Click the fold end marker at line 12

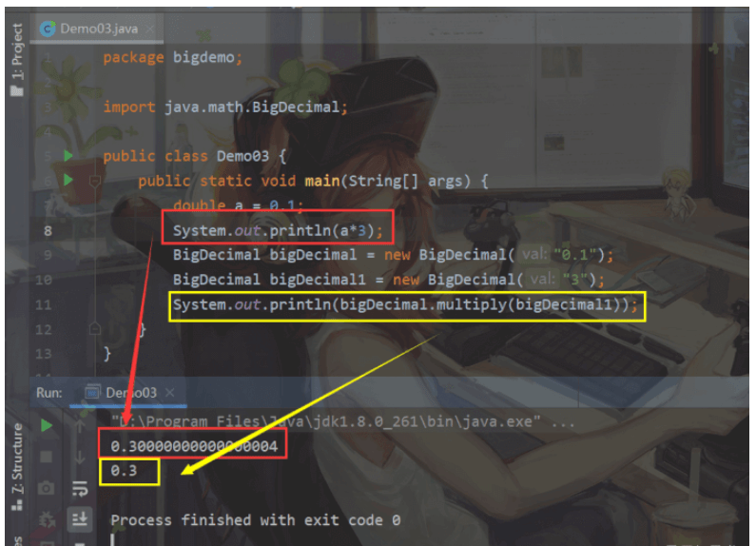pos(95,328)
